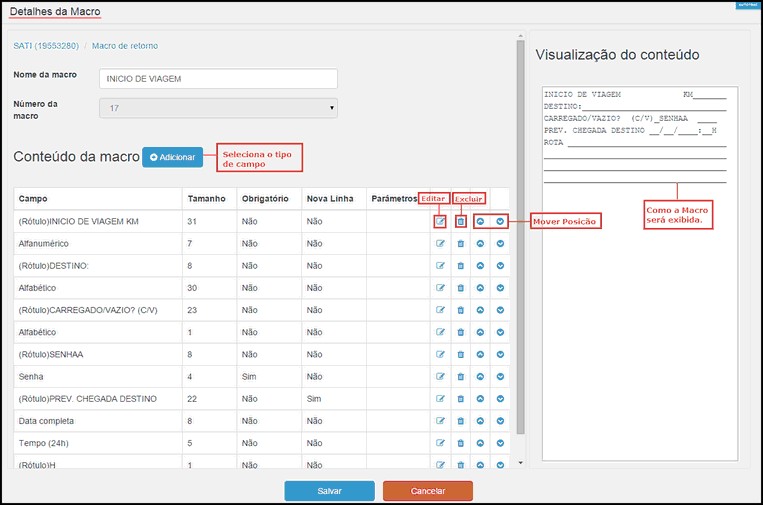Screen dimensions: 763x505
Task: Delete the PREV. CHEGADA DESTINO row
Action: click(x=460, y=398)
